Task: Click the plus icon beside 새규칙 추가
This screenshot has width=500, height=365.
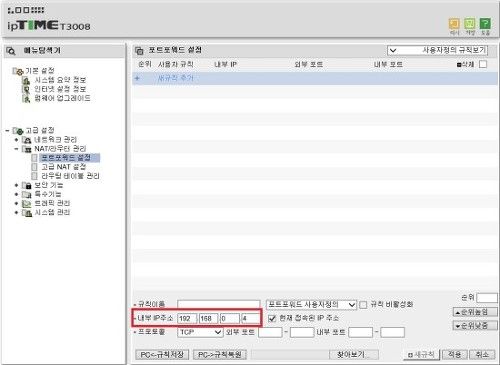Action: coord(137,79)
